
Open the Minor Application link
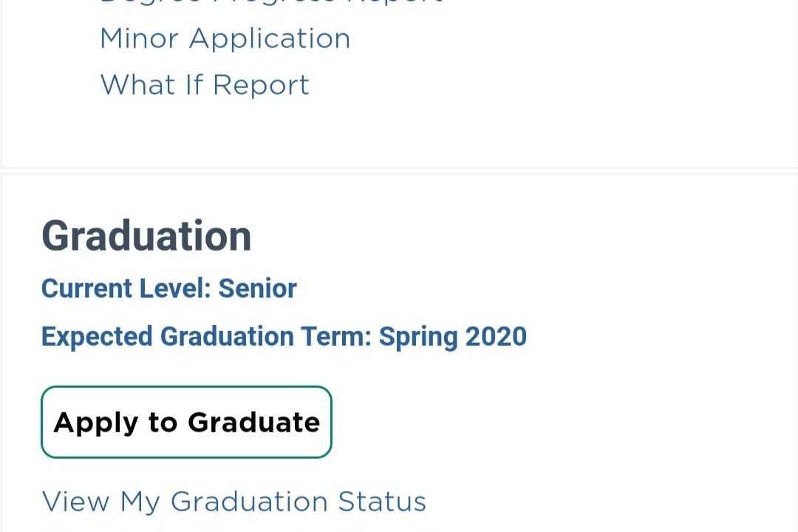225,38
